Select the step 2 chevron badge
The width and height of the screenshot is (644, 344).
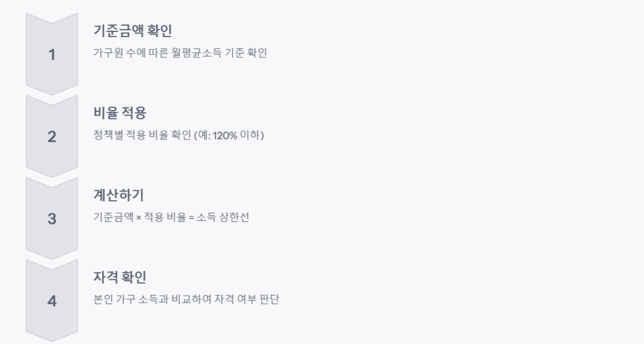(x=52, y=136)
